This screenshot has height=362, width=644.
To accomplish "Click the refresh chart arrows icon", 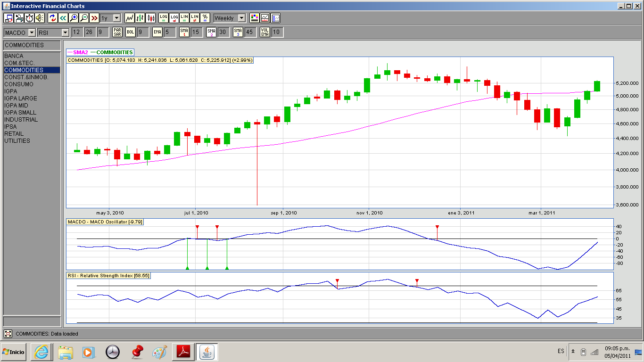I will pos(52,18).
